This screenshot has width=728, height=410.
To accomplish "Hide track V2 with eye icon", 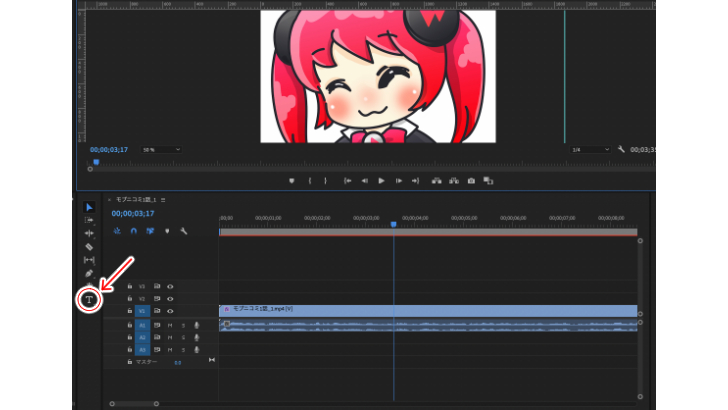I will coord(170,299).
